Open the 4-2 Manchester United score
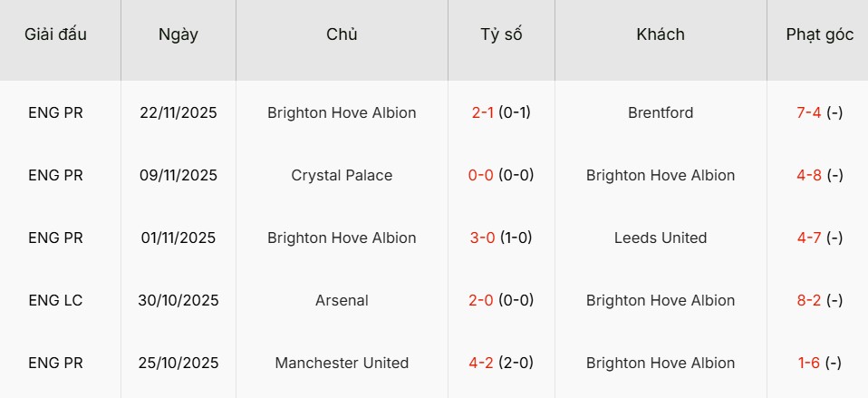Viewport: 868px width, 398px height. coord(481,364)
